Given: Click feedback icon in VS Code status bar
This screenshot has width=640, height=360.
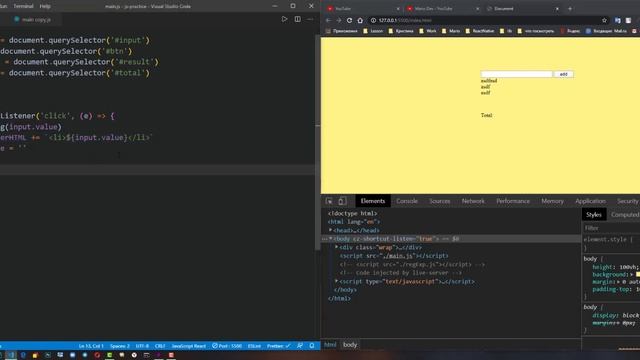Looking at the screenshot, I should tap(300, 346).
